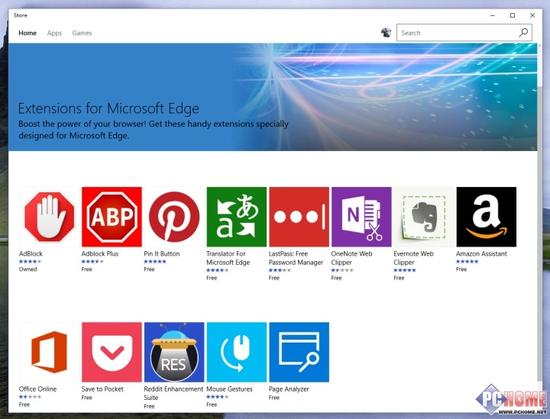550x419 pixels.
Task: Open the user account avatar
Action: pyautogui.click(x=386, y=33)
